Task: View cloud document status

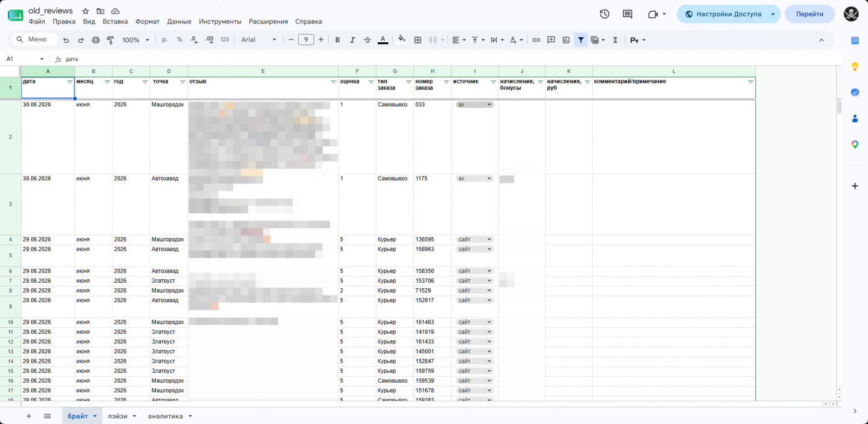Action: click(x=115, y=11)
